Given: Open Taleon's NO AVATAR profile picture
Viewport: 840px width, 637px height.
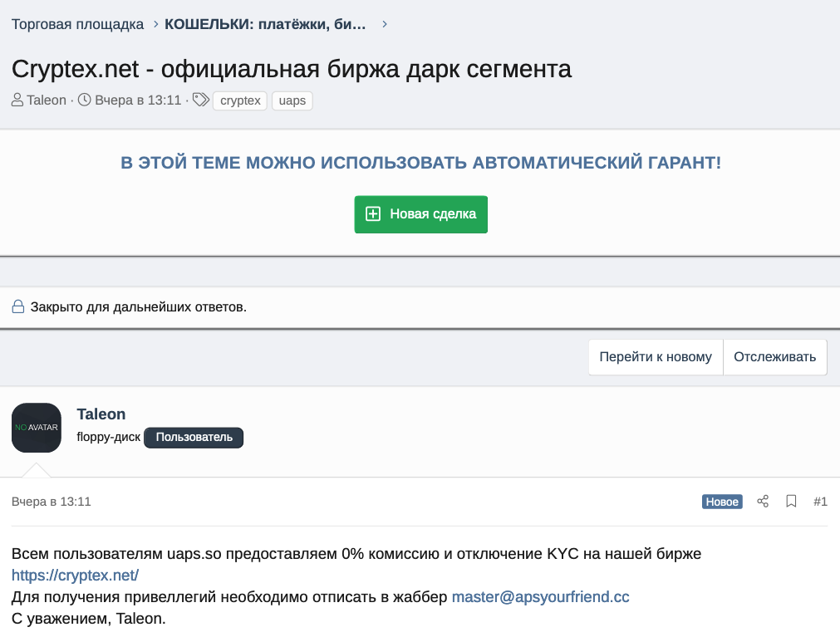Looking at the screenshot, I should coord(37,427).
